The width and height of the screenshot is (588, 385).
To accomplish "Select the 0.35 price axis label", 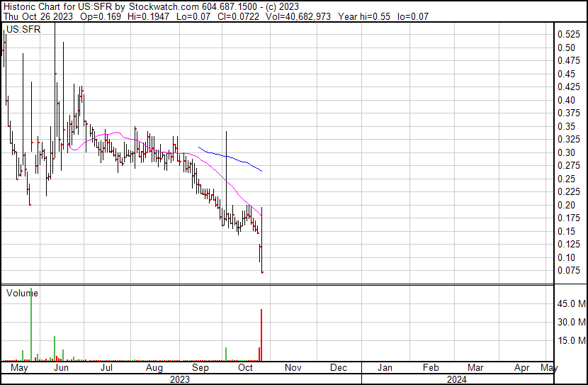I will (566, 126).
